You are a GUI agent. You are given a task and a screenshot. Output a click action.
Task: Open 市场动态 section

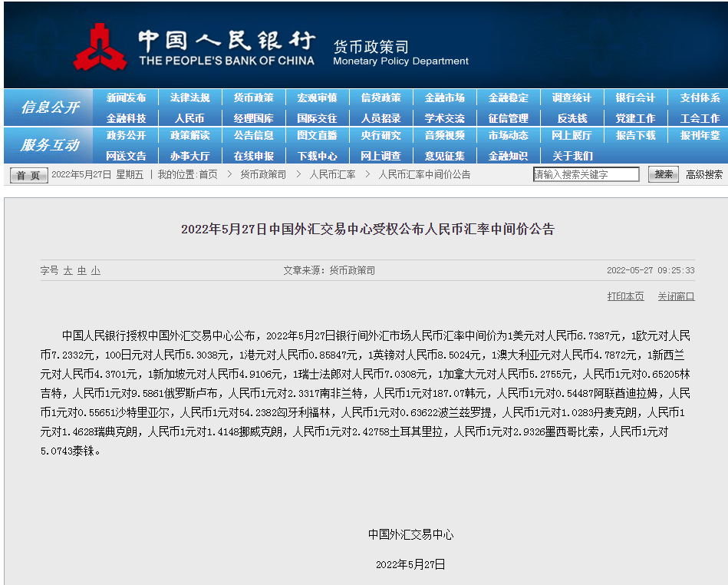click(509, 136)
